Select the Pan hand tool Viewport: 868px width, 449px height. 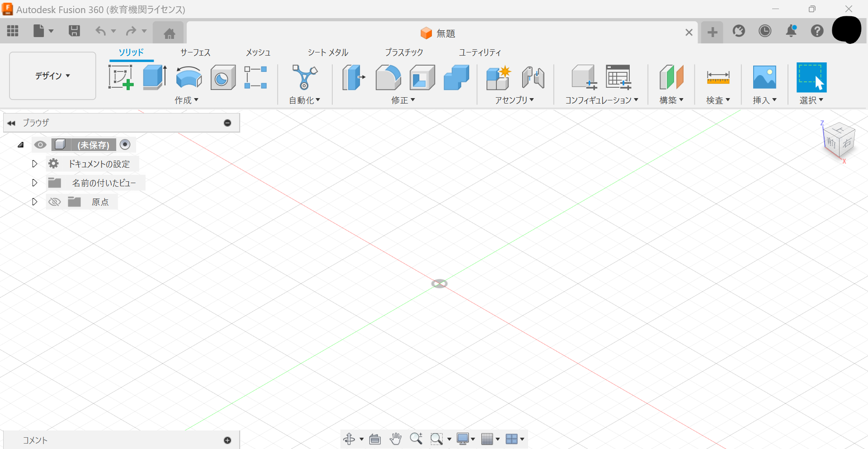(396, 439)
